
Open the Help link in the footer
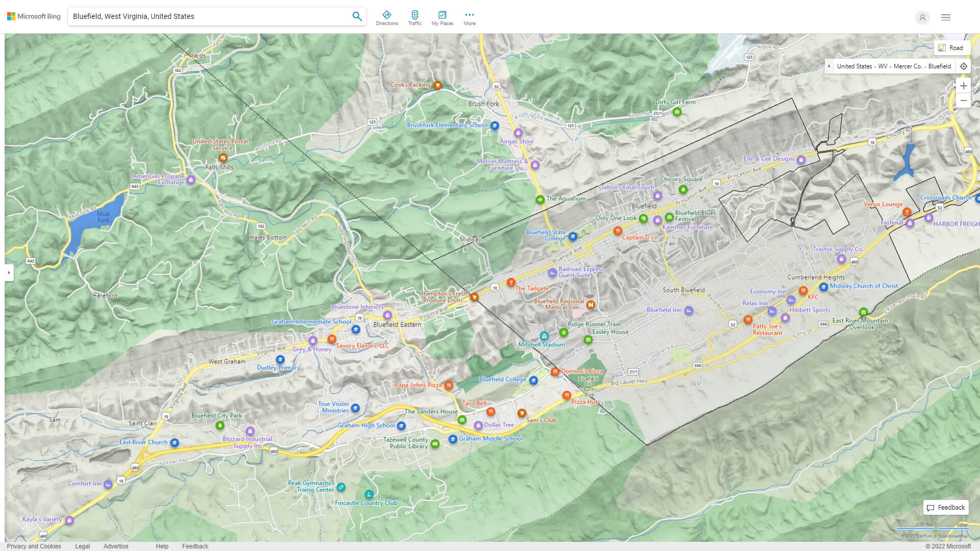click(x=162, y=546)
